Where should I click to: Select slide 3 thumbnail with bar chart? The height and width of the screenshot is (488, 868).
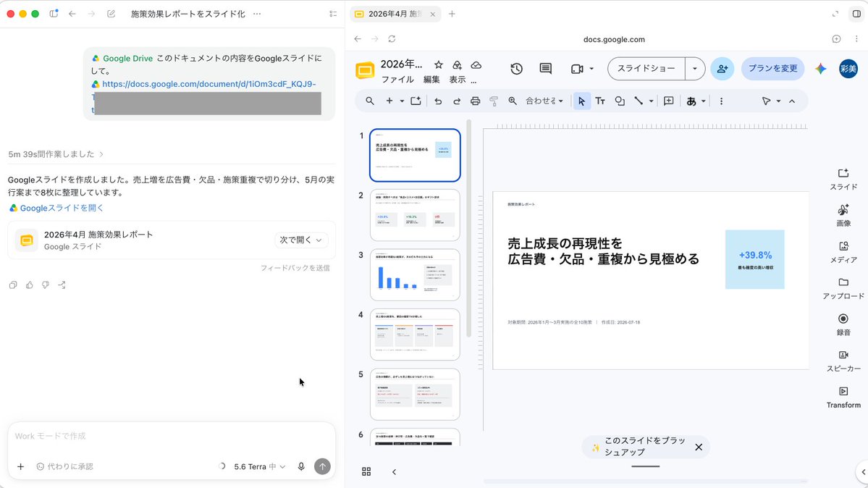(x=416, y=274)
